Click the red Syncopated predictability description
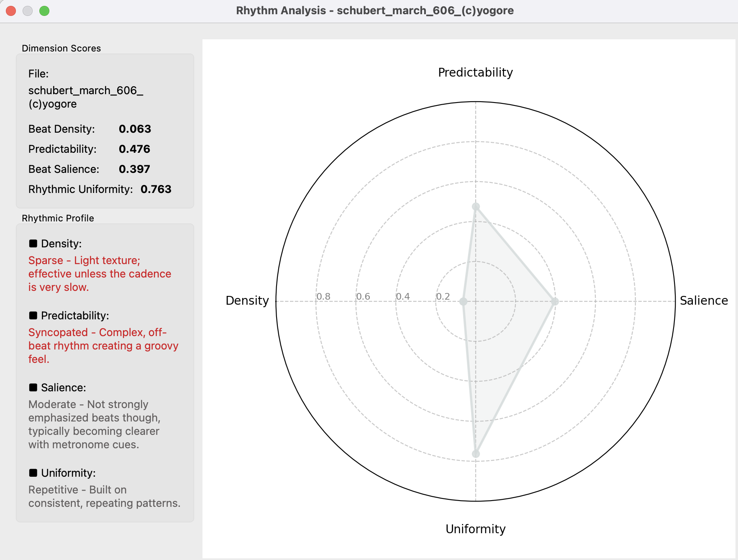Screen dimensions: 738x560 (x=103, y=346)
